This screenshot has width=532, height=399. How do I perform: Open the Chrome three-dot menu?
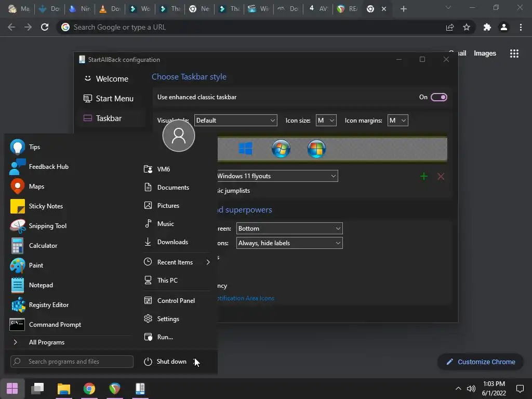tap(521, 27)
